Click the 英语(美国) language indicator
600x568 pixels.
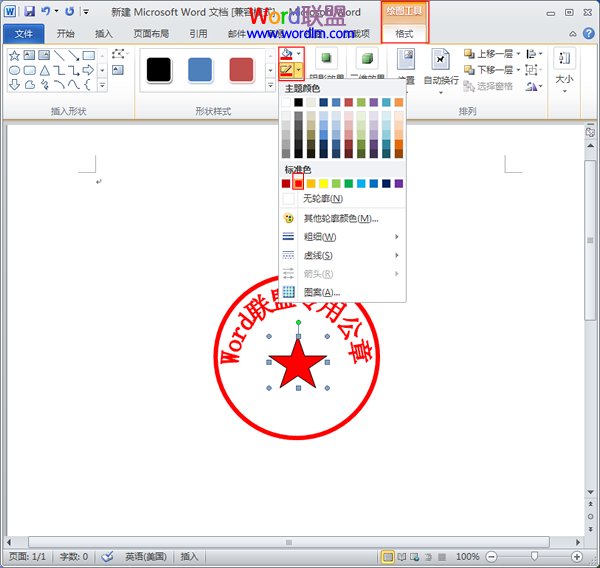146,556
